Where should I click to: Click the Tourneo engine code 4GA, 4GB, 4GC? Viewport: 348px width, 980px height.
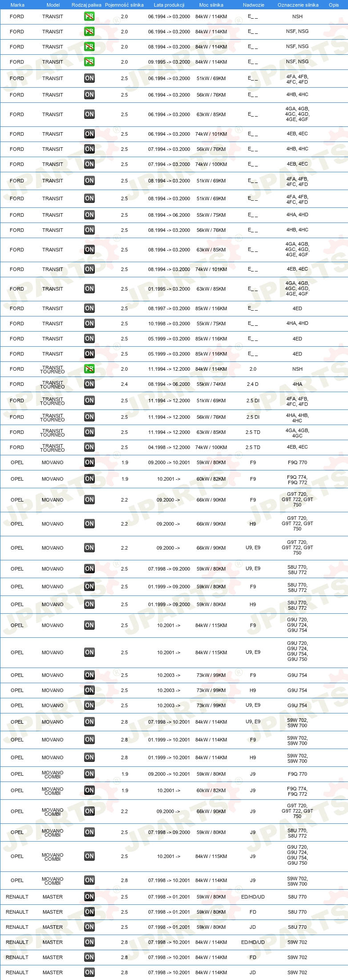(x=297, y=433)
